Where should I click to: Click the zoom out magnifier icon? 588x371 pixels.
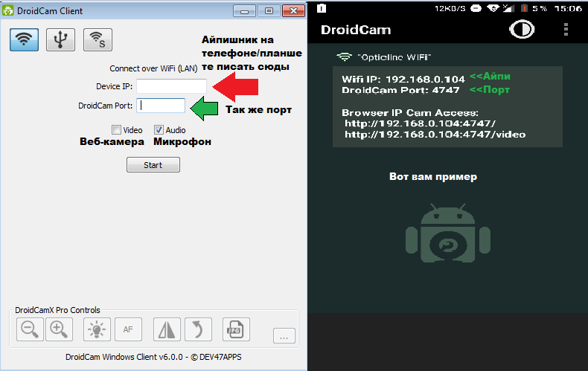[30, 329]
